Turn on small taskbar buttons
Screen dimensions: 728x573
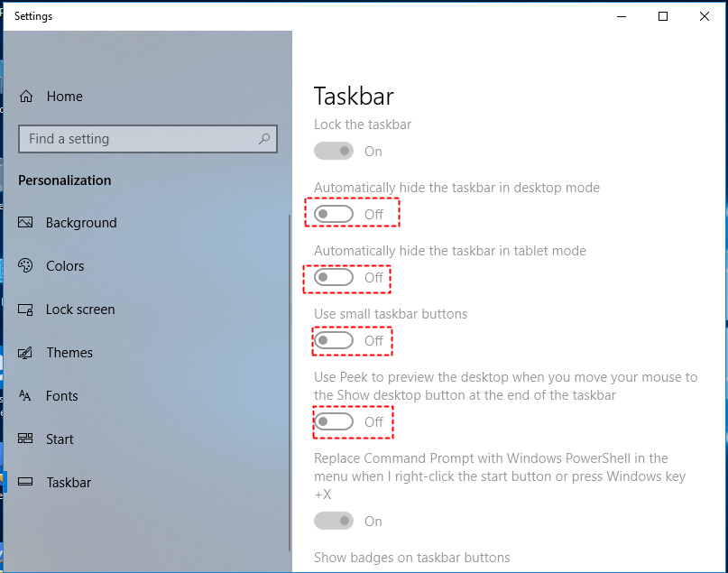(x=334, y=340)
